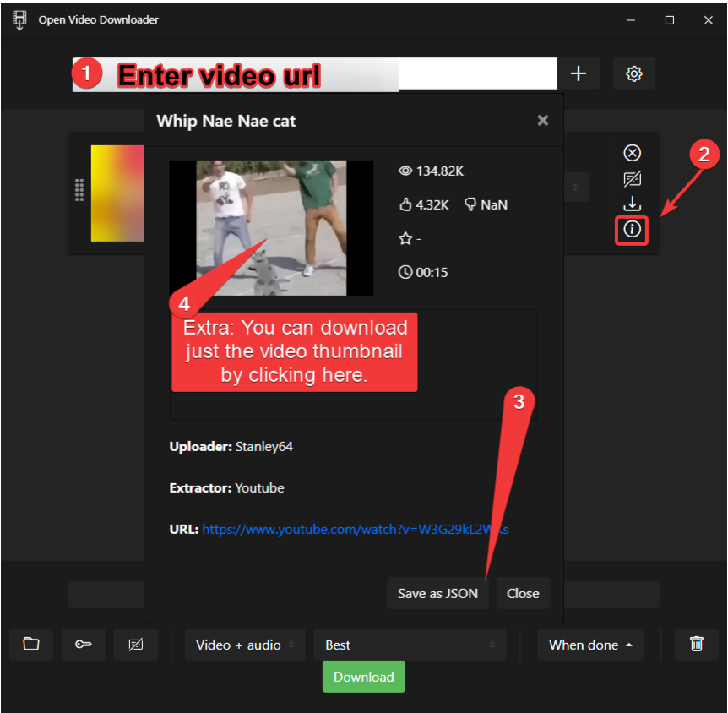This screenshot has width=728, height=713.
Task: Open the When done dropdown
Action: (x=590, y=645)
